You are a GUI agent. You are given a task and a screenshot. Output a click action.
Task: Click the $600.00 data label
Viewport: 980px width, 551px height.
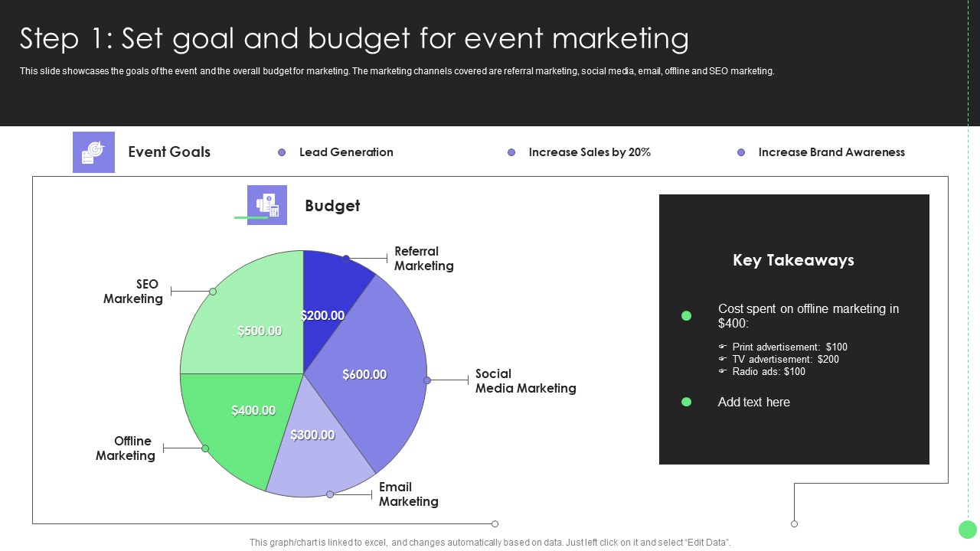pyautogui.click(x=364, y=374)
